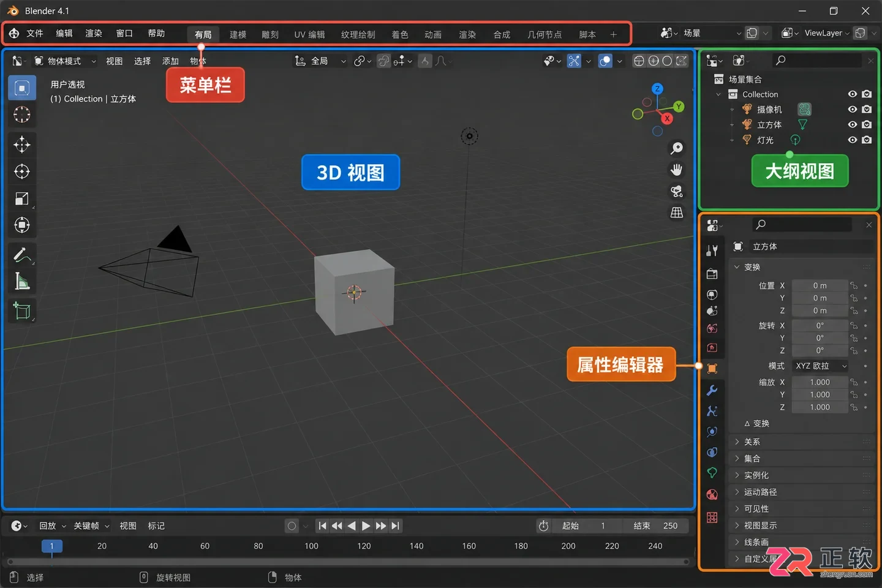Select the Add Cube tool
This screenshot has height=588, width=882.
22,311
